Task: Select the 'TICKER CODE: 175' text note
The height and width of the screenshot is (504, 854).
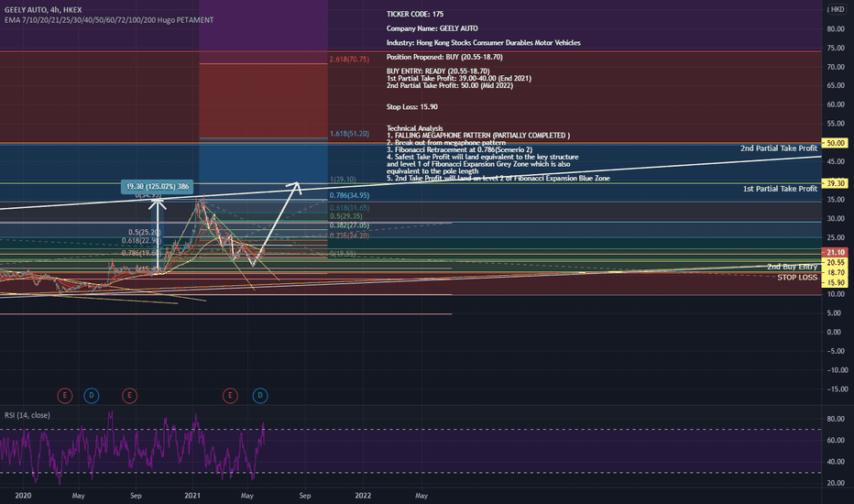Action: pyautogui.click(x=415, y=14)
